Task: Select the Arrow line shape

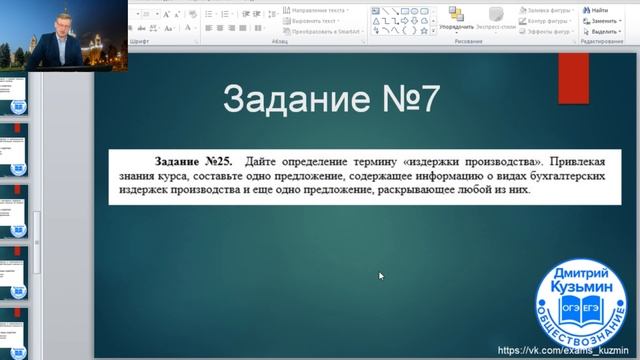Action: coord(395,11)
